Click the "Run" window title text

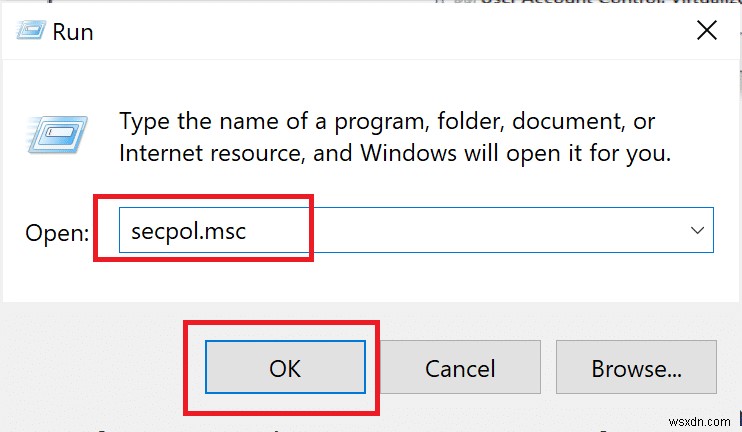[73, 31]
